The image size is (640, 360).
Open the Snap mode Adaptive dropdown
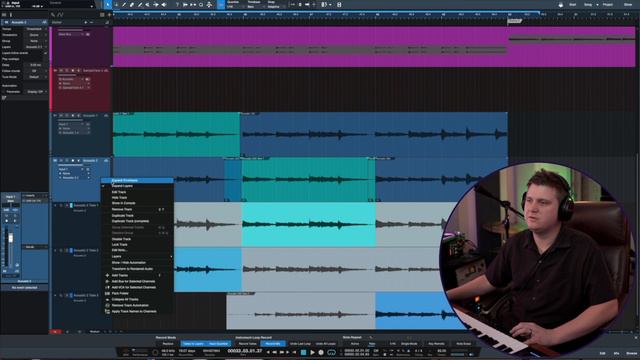click(276, 7)
